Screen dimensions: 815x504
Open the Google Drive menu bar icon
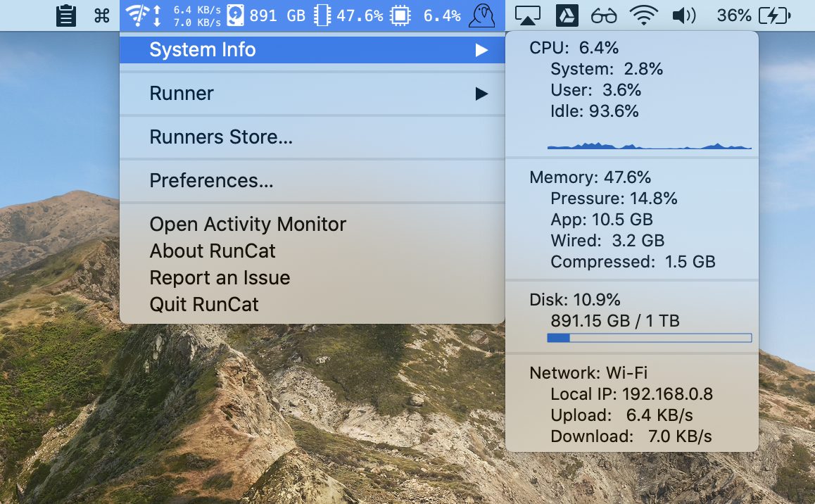[x=567, y=15]
